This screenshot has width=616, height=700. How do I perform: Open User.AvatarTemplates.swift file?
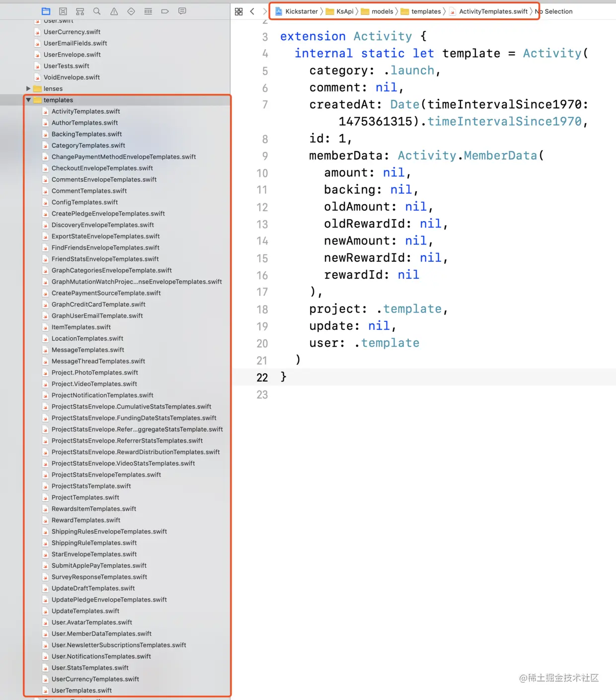91,622
